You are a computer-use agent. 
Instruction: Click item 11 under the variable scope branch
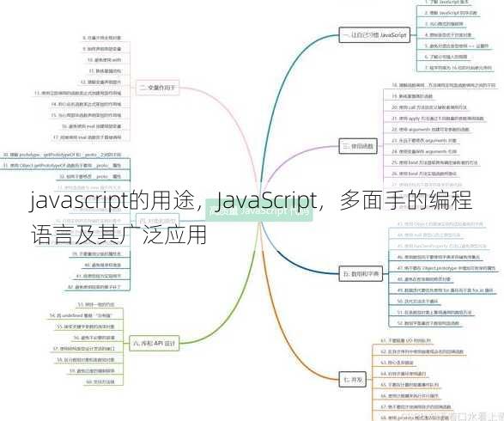[x=105, y=70]
